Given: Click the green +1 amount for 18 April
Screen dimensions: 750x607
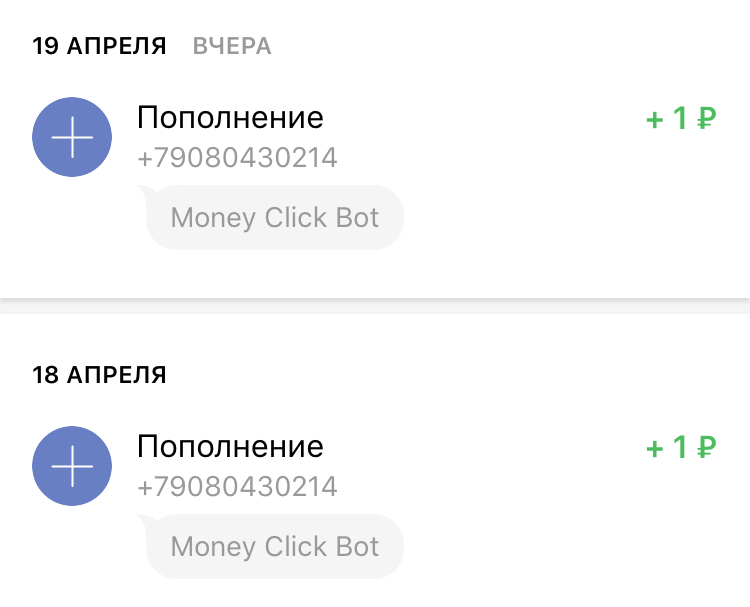Looking at the screenshot, I should 668,448.
